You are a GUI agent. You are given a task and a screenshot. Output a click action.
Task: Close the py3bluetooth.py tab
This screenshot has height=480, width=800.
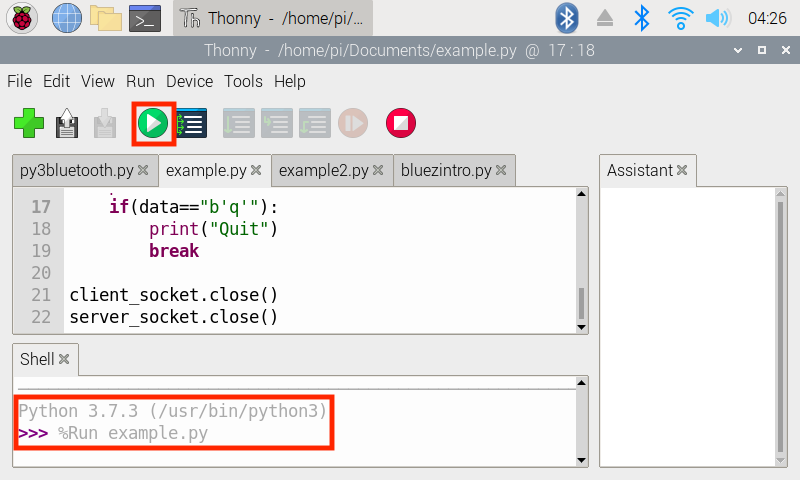pyautogui.click(x=143, y=170)
